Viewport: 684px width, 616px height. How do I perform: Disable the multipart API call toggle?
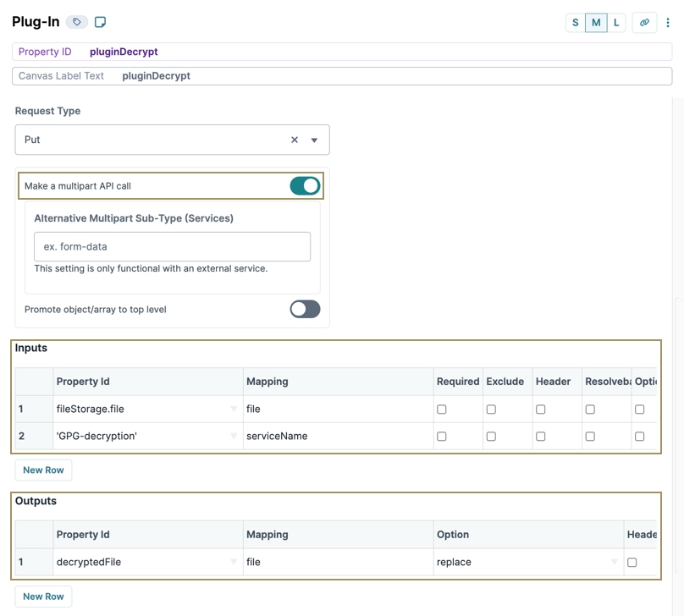[x=304, y=185]
